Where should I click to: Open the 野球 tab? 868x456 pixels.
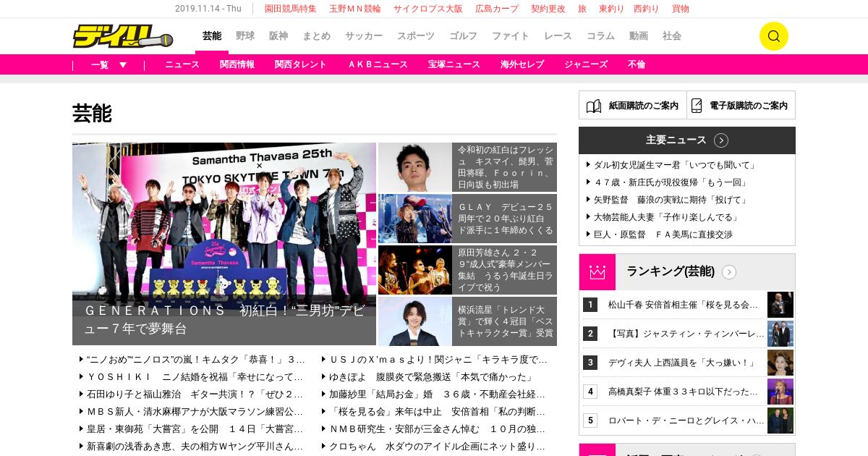[x=245, y=36]
